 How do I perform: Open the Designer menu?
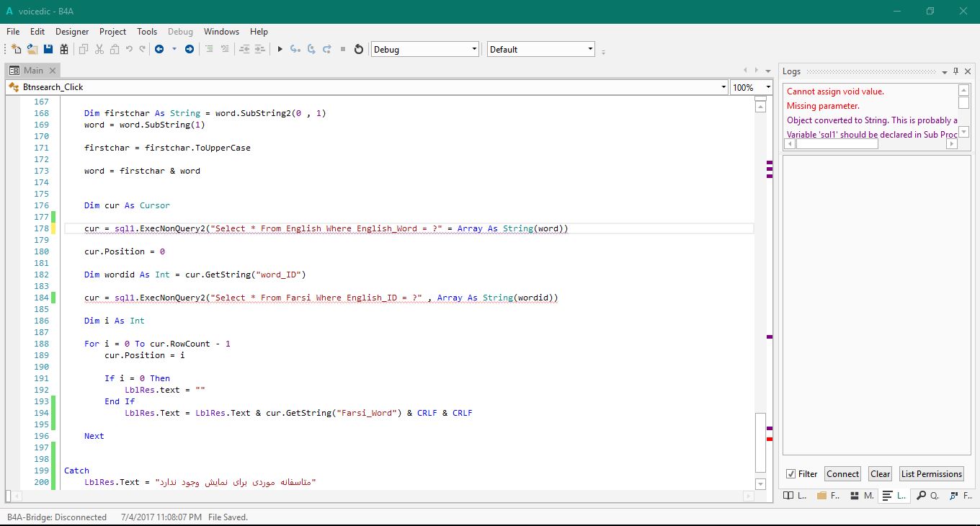(72, 32)
